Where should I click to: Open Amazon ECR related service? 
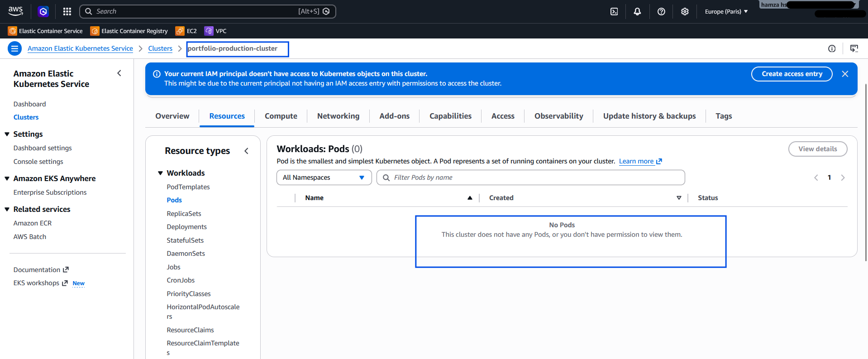[33, 223]
